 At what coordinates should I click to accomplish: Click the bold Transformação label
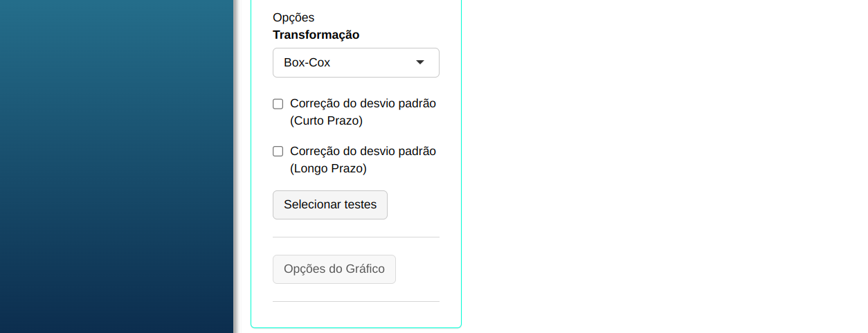pyautogui.click(x=316, y=35)
